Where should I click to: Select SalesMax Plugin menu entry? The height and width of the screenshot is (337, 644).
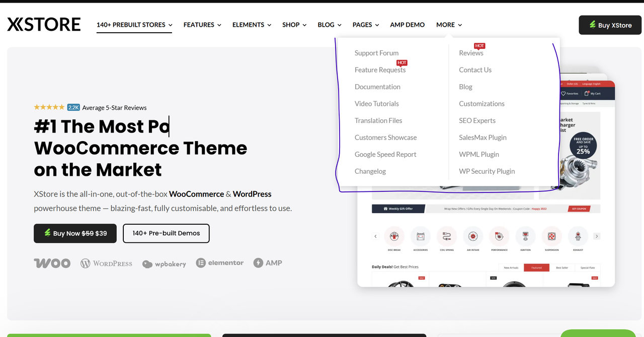coord(482,138)
